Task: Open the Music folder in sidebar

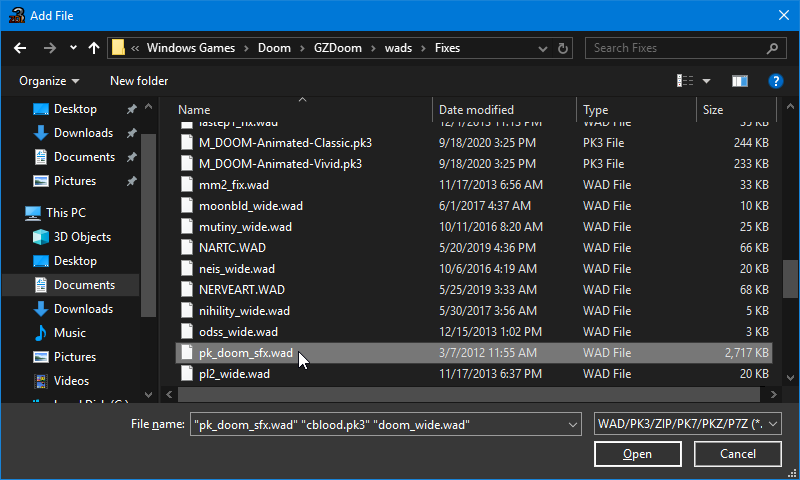Action: (x=69, y=333)
